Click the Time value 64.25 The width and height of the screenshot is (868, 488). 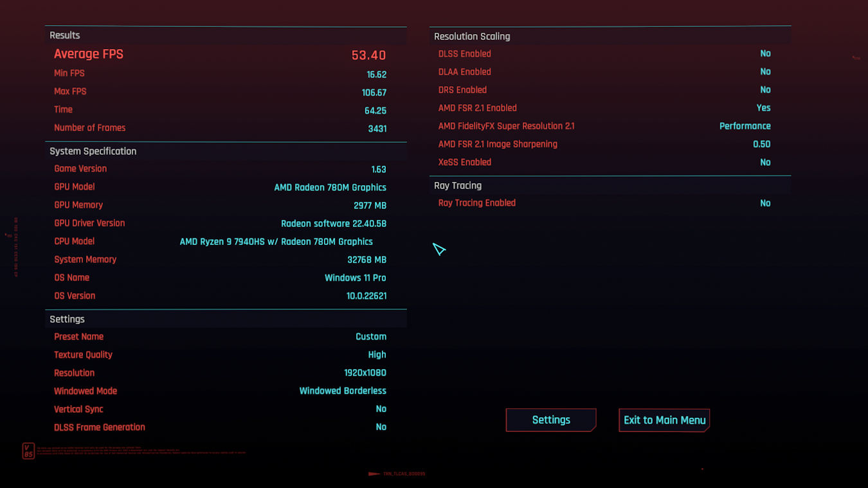pos(375,111)
